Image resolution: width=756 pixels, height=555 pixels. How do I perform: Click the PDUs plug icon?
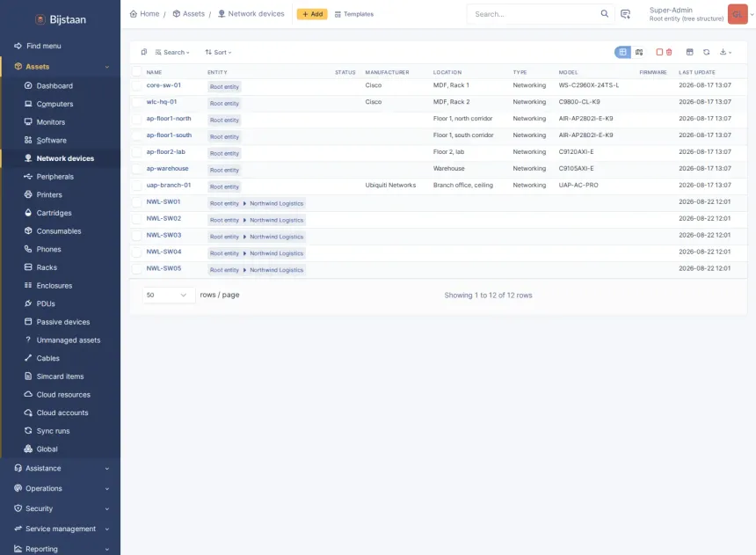(28, 303)
